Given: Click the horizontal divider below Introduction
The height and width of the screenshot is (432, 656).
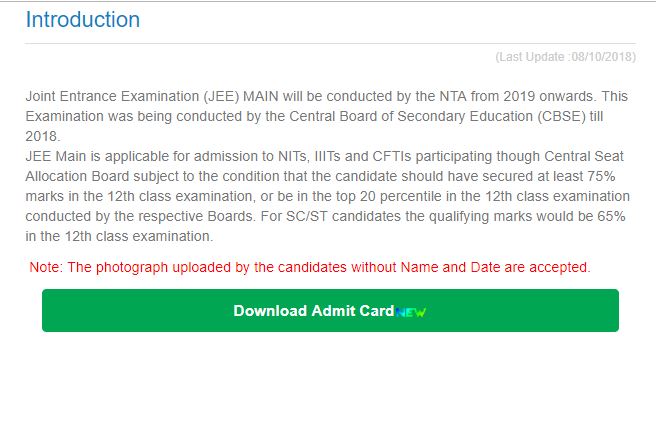Looking at the screenshot, I should click(331, 43).
